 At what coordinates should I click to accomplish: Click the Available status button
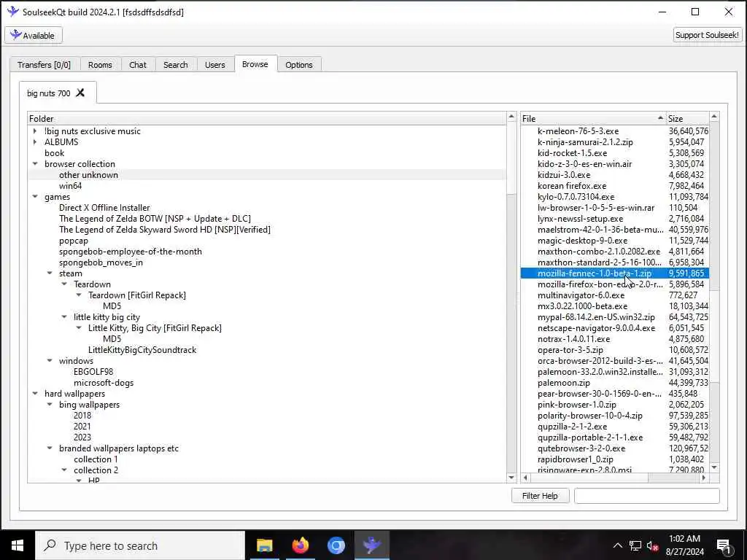(34, 35)
